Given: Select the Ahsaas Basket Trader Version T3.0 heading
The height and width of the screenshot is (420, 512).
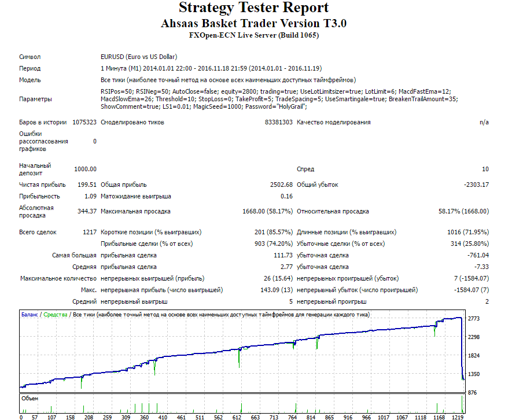Looking at the screenshot, I should coord(253,24).
